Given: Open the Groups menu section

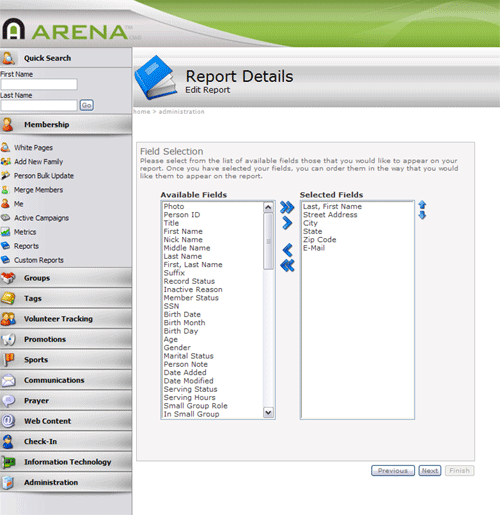Looking at the screenshot, I should (66, 278).
